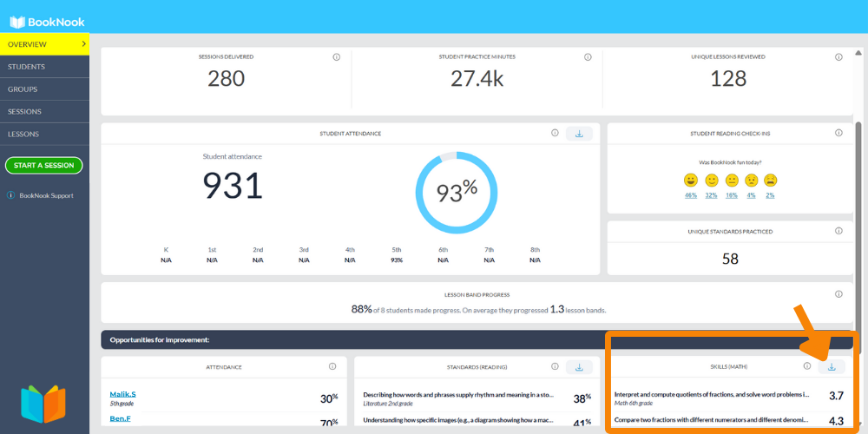Download the Student Attendance report
Viewport: 868px width, 434px height.
tap(579, 134)
